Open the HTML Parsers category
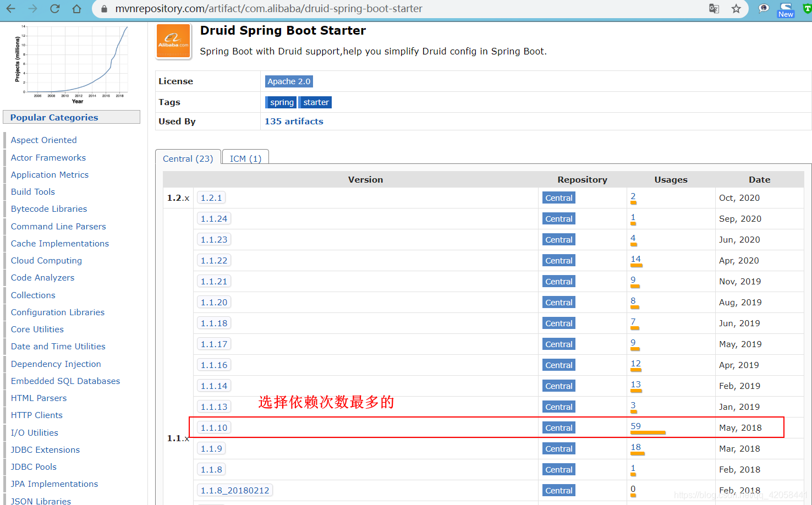The image size is (812, 505). pos(39,398)
